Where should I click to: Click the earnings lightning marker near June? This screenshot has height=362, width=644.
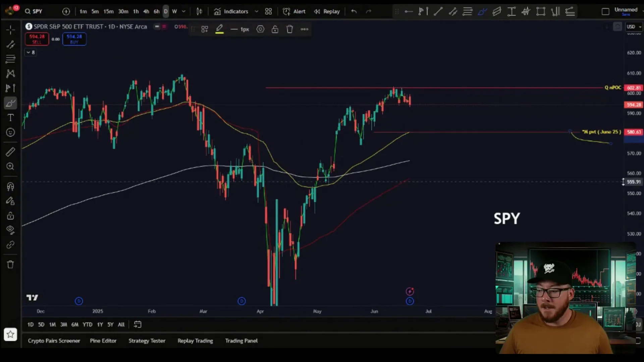tap(410, 291)
